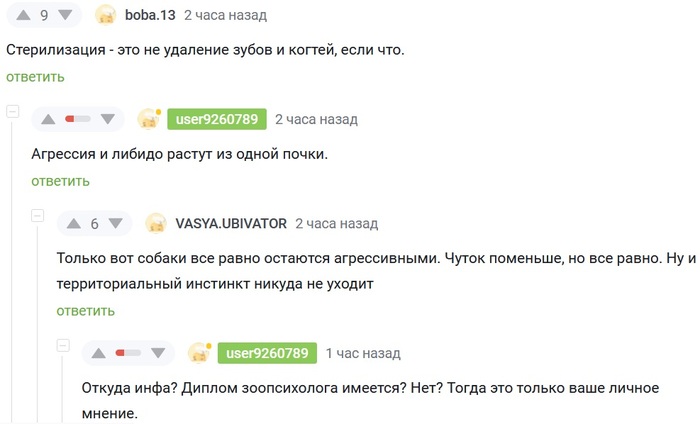Upvote VASYA.UBIVATOR's comment
This screenshot has height=424, width=700.
[74, 224]
